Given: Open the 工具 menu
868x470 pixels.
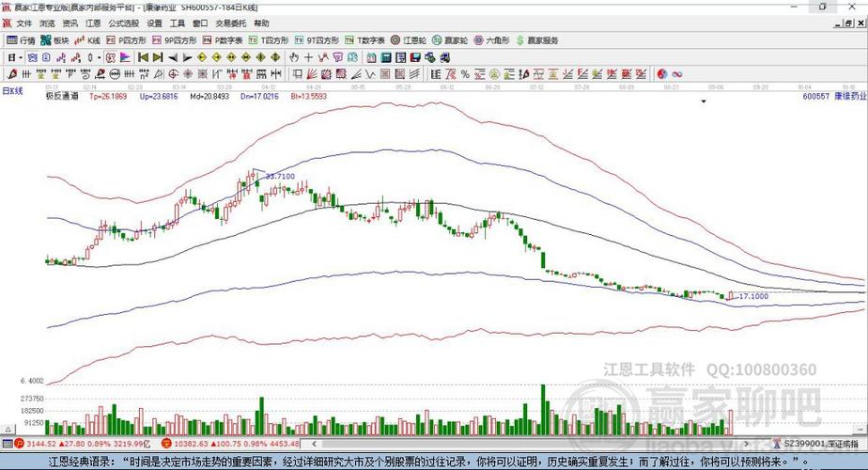Looking at the screenshot, I should 178,23.
